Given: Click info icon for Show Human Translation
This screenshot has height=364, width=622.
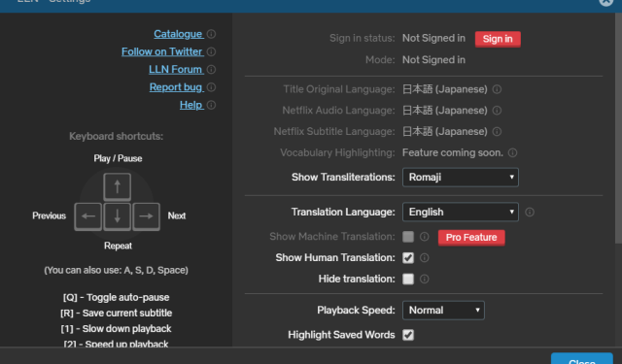Looking at the screenshot, I should (x=425, y=258).
